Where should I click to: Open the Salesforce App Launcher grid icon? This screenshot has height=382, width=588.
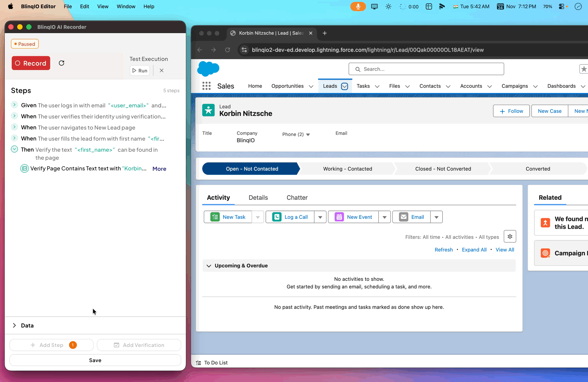(x=206, y=86)
